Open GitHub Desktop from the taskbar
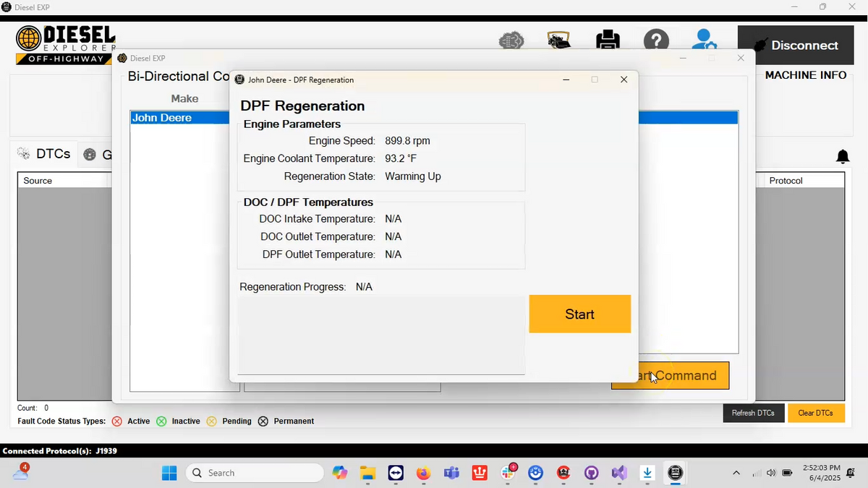Screen dimensions: 868x488 click(x=592, y=473)
